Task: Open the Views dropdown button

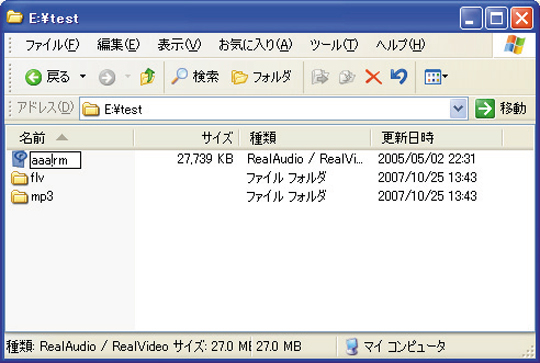Action: tap(436, 77)
